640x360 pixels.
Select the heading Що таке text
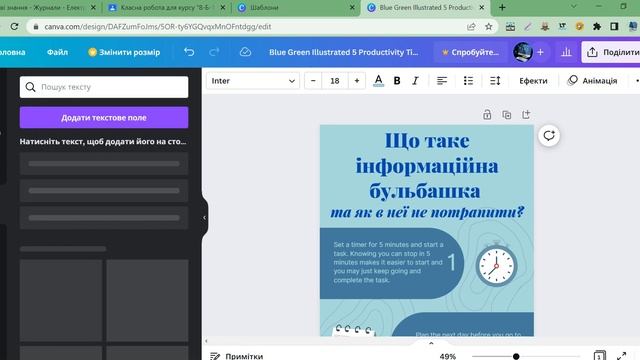(427, 140)
